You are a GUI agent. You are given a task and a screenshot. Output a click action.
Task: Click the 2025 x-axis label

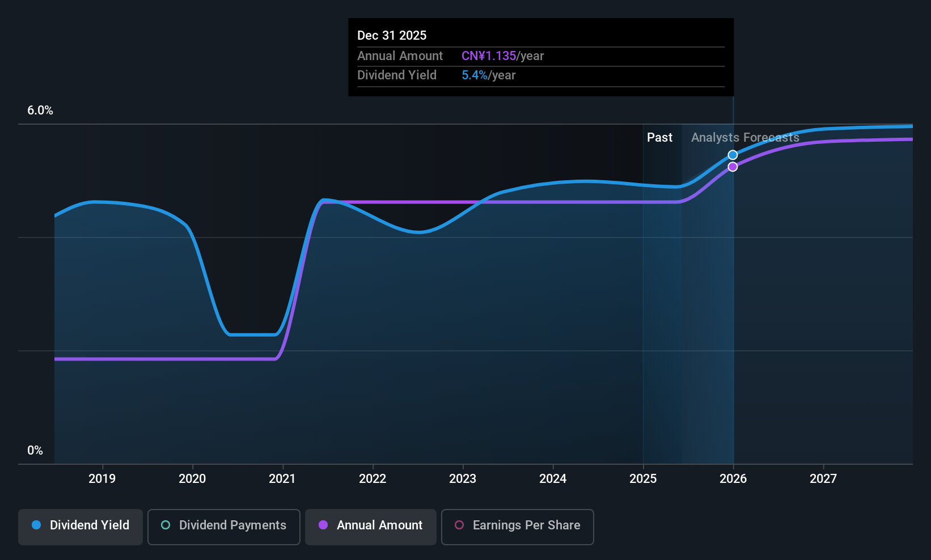643,479
